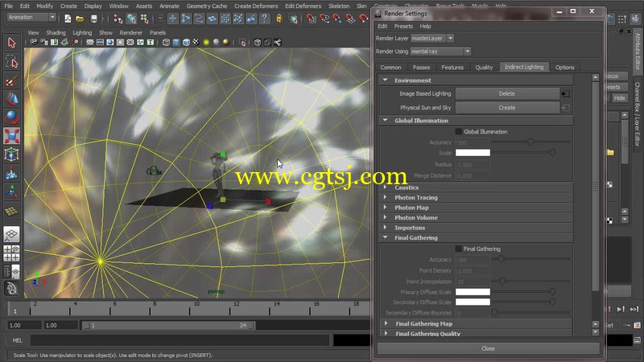Activate the Select tool arrow in toolbox
This screenshot has height=362, width=644.
(x=11, y=43)
